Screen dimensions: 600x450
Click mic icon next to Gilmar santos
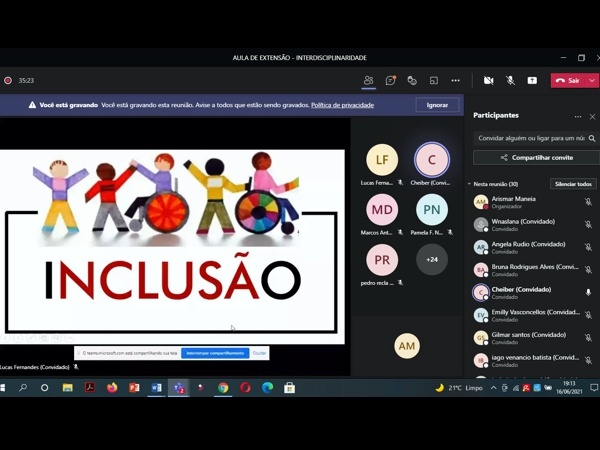tap(588, 338)
